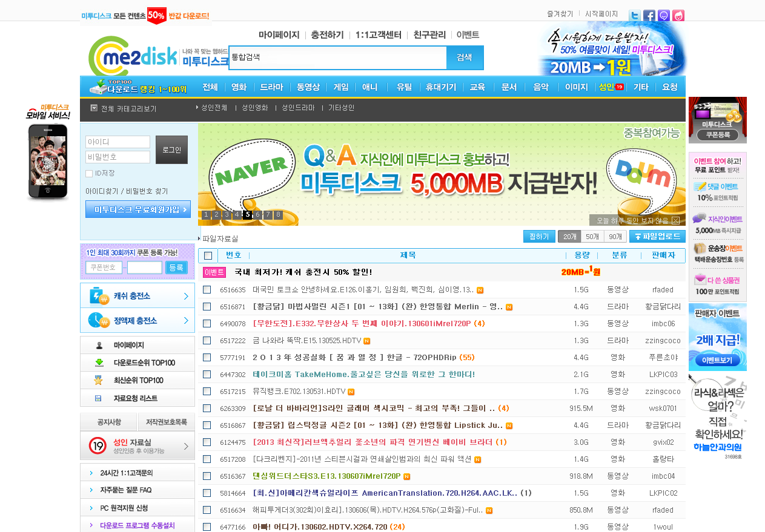Open the 19 성인 자료실 icon
The image size is (765, 532).
[x=98, y=446]
